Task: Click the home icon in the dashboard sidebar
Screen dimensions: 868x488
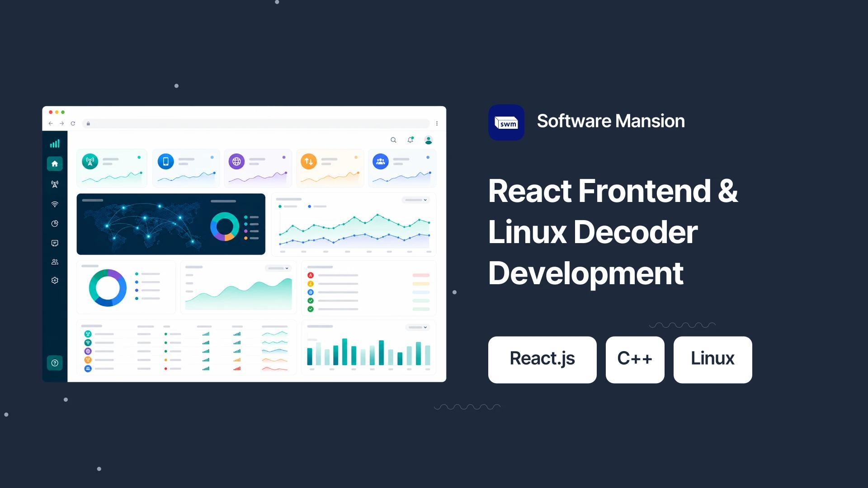Action: pyautogui.click(x=55, y=164)
